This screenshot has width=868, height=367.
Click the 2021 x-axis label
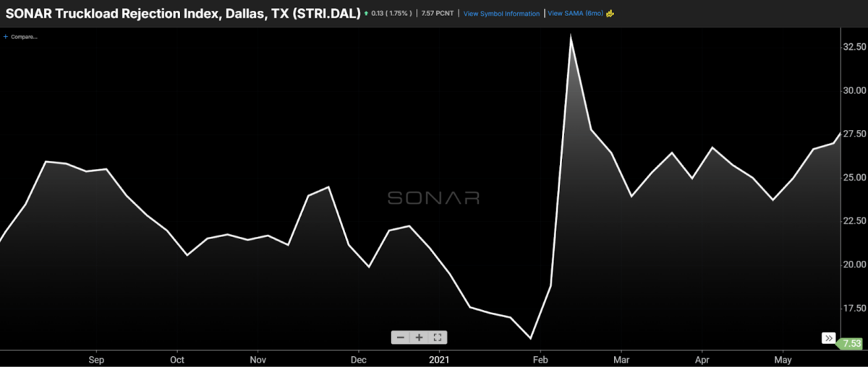point(439,359)
